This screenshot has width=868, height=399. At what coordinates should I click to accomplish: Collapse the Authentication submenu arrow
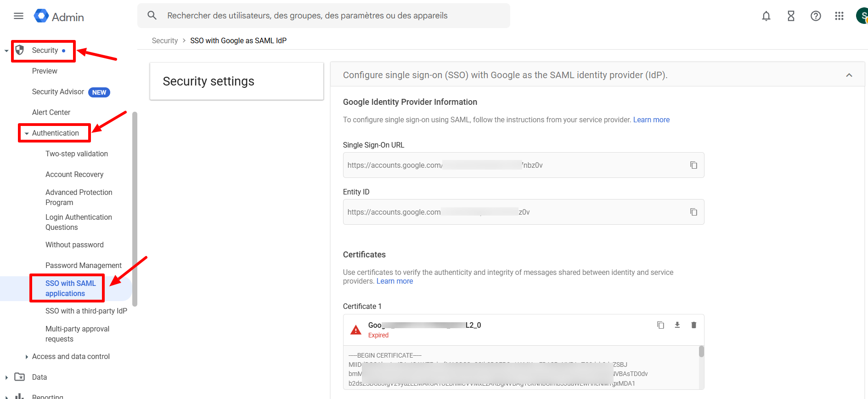(x=27, y=133)
